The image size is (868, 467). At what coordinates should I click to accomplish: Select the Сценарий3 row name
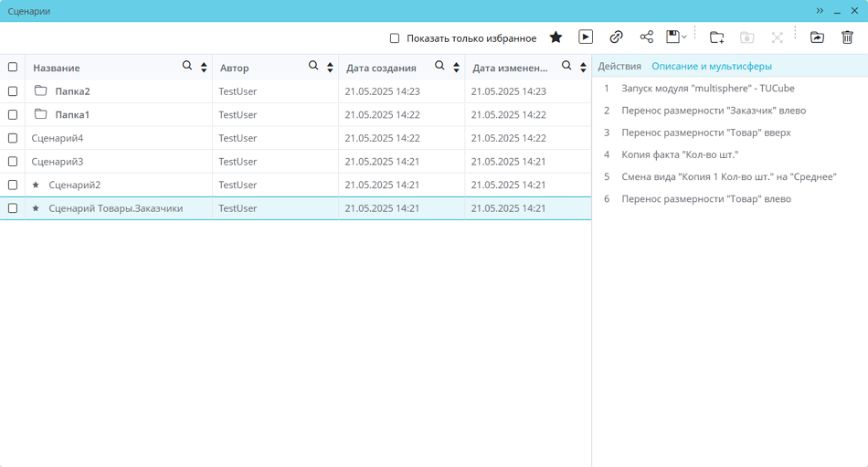coord(58,162)
